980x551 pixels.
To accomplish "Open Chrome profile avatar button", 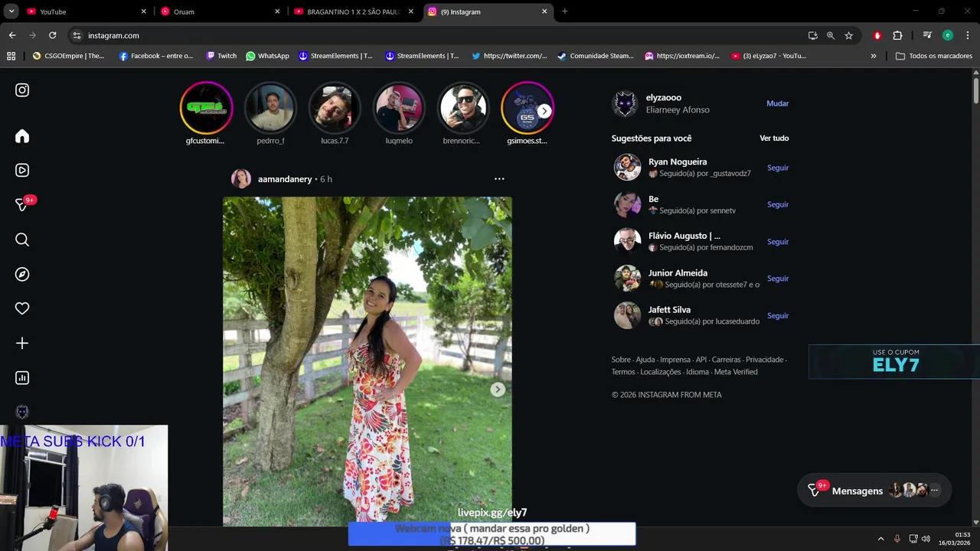I will 948,35.
